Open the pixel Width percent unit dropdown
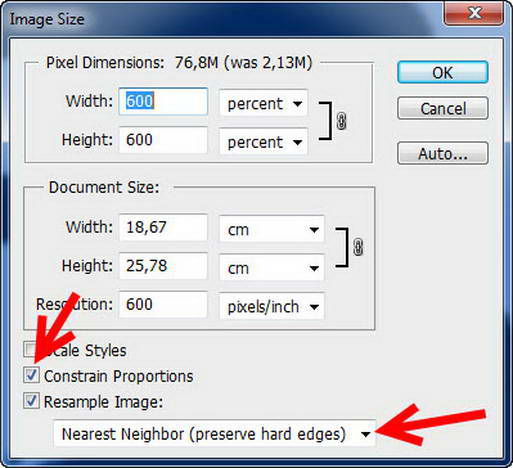 (263, 103)
